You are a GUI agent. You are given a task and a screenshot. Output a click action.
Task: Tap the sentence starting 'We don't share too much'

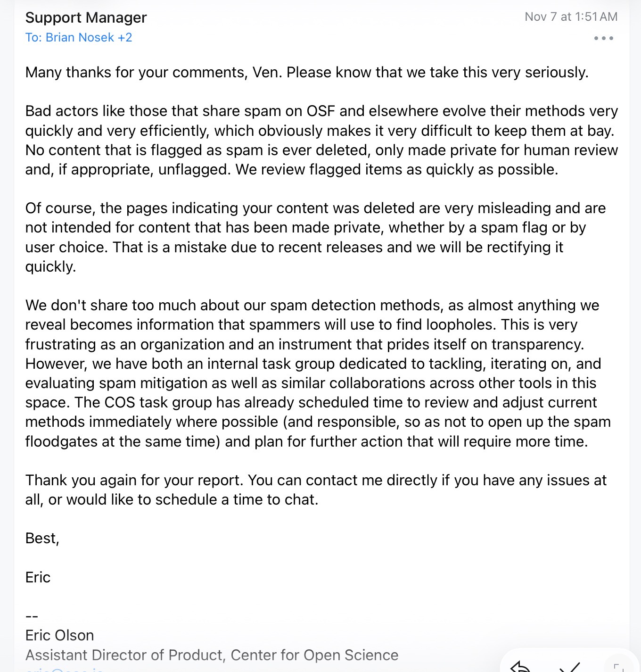pyautogui.click(x=312, y=305)
